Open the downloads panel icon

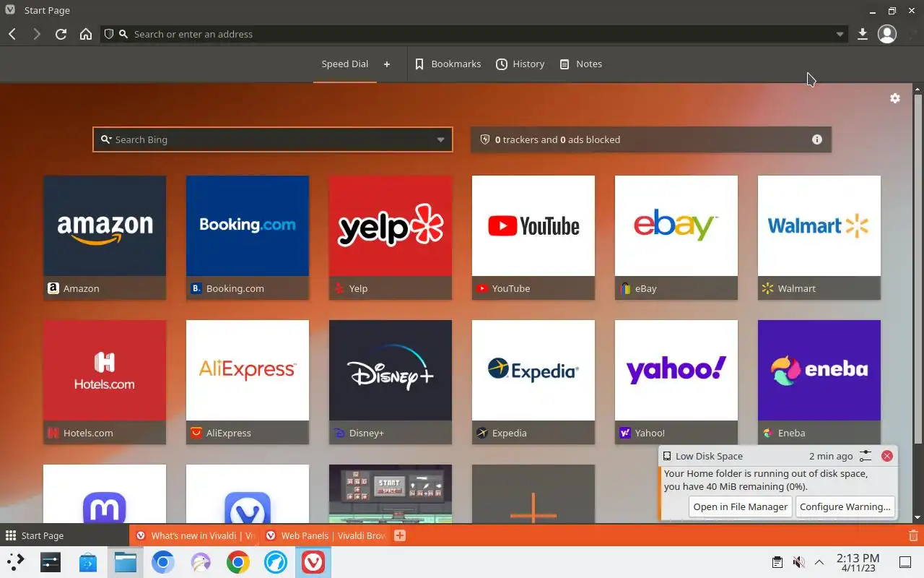tap(862, 34)
